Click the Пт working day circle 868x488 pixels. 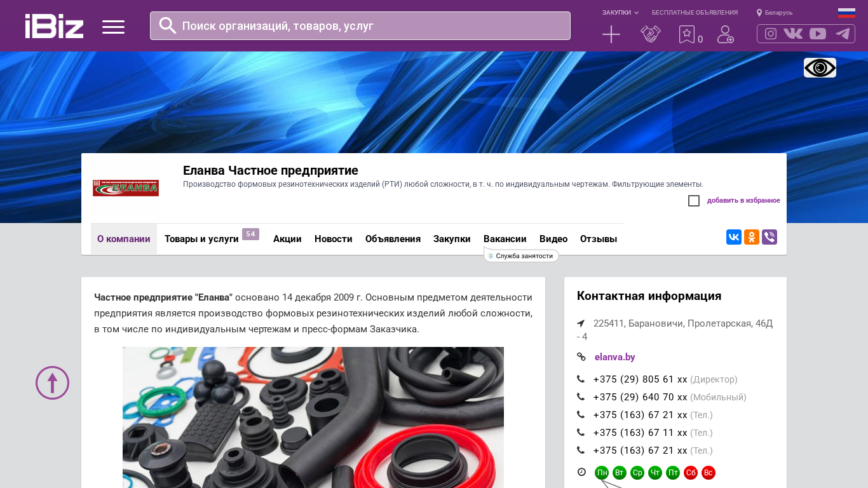coord(673,473)
